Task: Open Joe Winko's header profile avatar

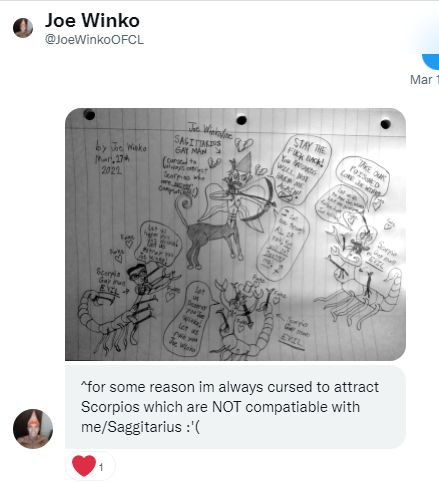Action: [23, 28]
